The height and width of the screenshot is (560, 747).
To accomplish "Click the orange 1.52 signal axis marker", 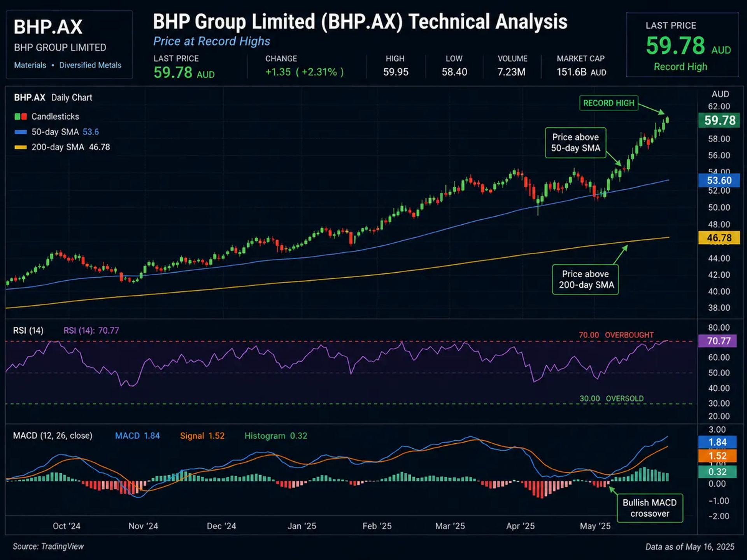I will click(717, 456).
